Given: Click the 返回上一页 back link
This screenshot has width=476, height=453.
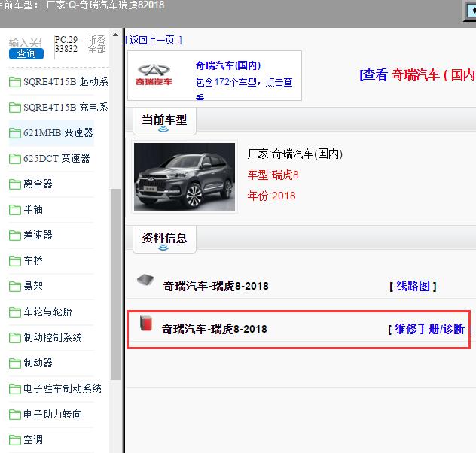Looking at the screenshot, I should pyautogui.click(x=154, y=40).
